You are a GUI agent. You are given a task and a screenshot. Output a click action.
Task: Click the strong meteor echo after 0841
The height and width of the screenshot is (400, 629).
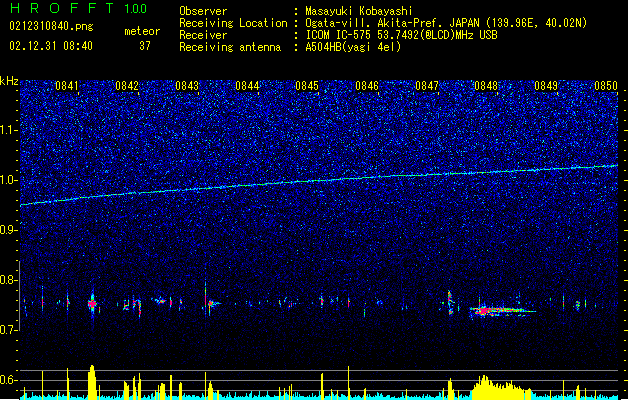coord(93,304)
